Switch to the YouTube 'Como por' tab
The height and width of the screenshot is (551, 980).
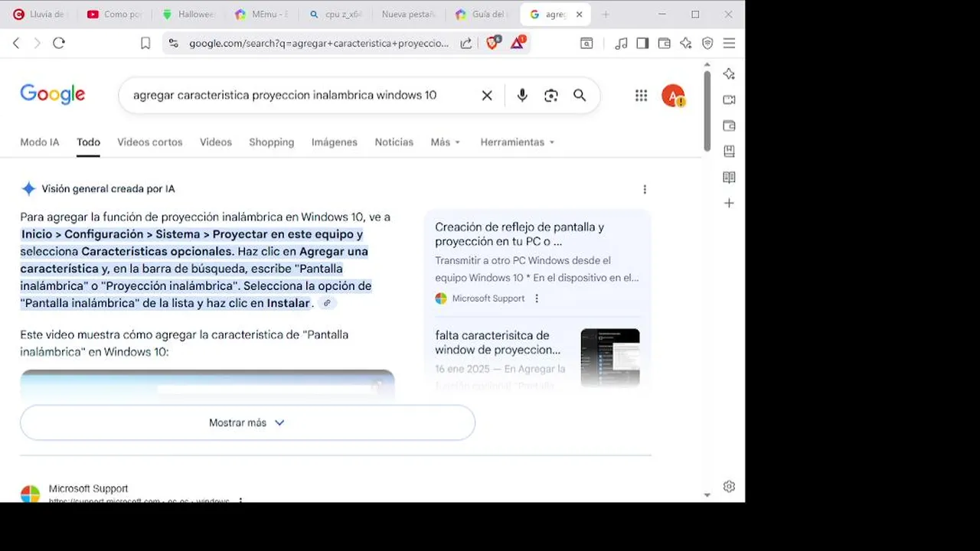tap(114, 15)
